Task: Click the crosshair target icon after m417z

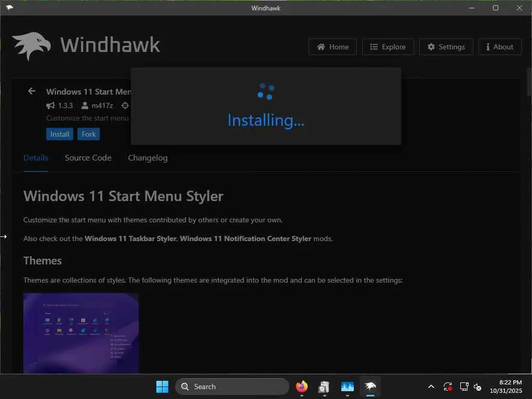Action: [125, 105]
